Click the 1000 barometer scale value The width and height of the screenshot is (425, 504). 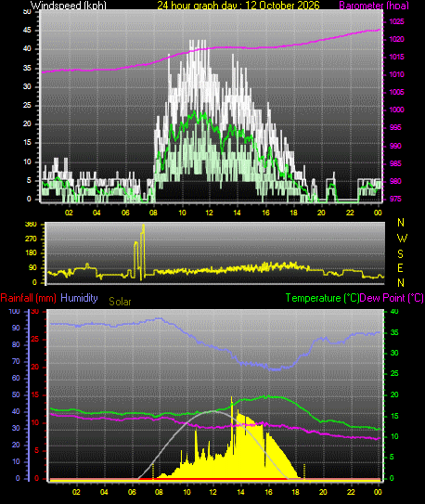[397, 110]
